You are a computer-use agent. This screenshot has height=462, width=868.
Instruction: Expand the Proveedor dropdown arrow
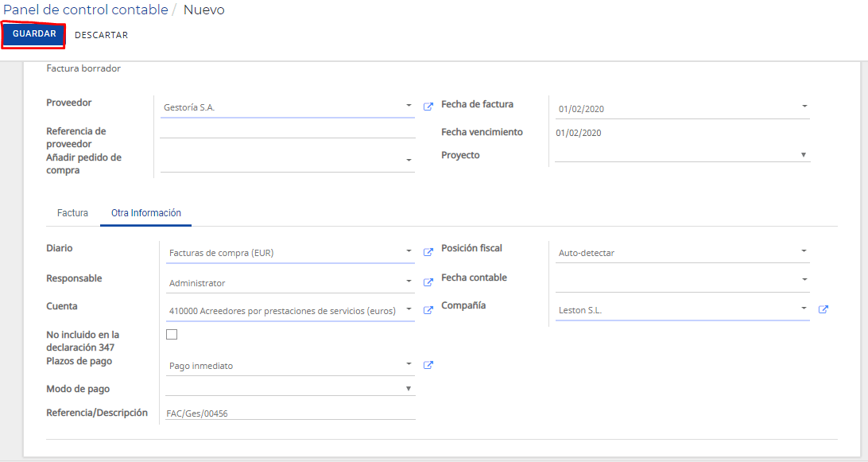[x=409, y=105]
